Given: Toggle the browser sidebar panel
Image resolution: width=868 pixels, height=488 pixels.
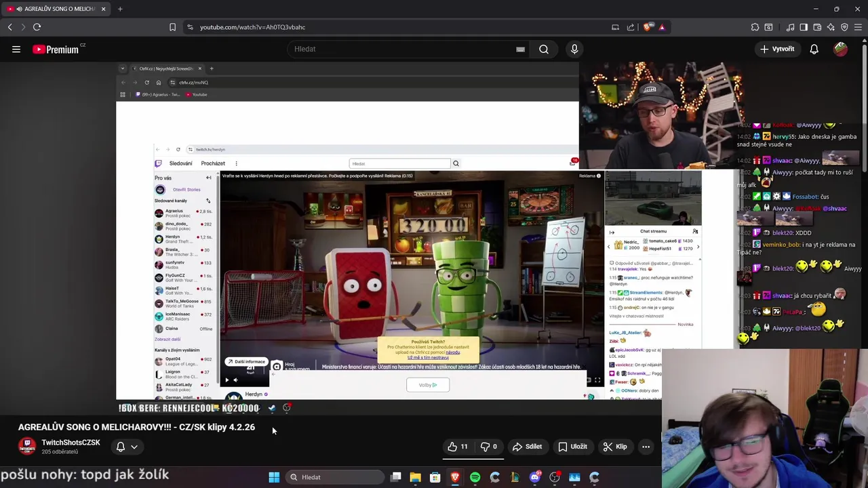Looking at the screenshot, I should [x=804, y=27].
